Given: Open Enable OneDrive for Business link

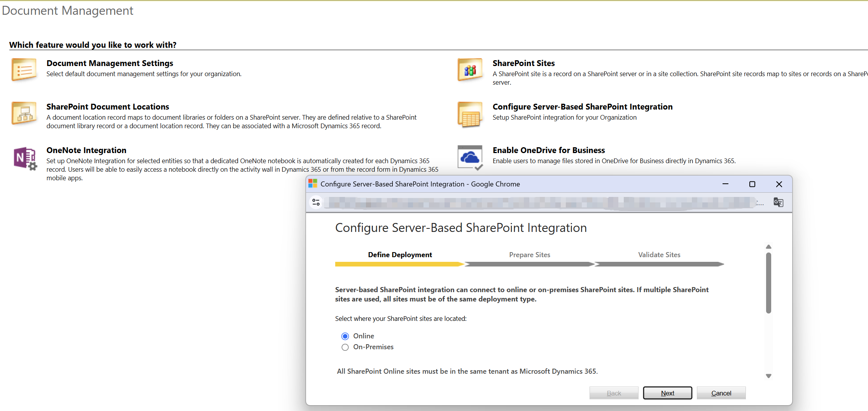Looking at the screenshot, I should coord(549,150).
